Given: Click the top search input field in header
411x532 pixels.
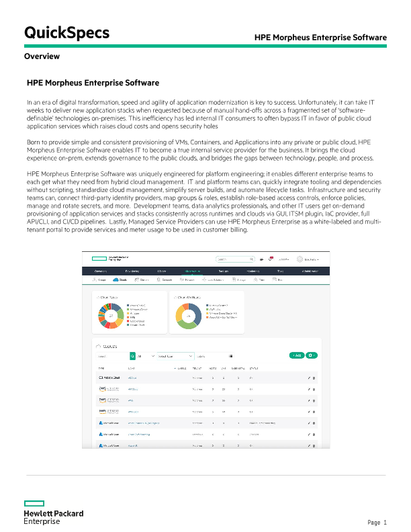Looking at the screenshot, I should (x=235, y=259).
